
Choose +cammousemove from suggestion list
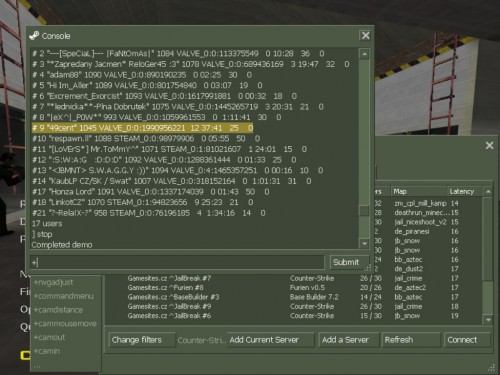pos(65,323)
